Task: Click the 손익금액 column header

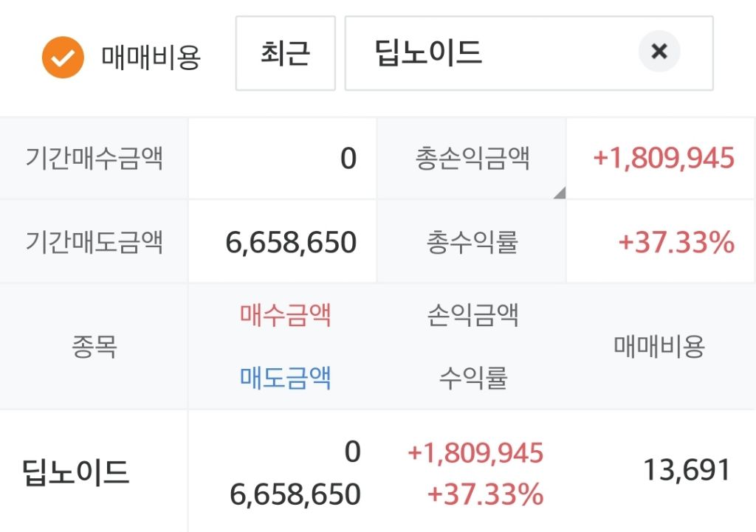Action: click(x=473, y=315)
